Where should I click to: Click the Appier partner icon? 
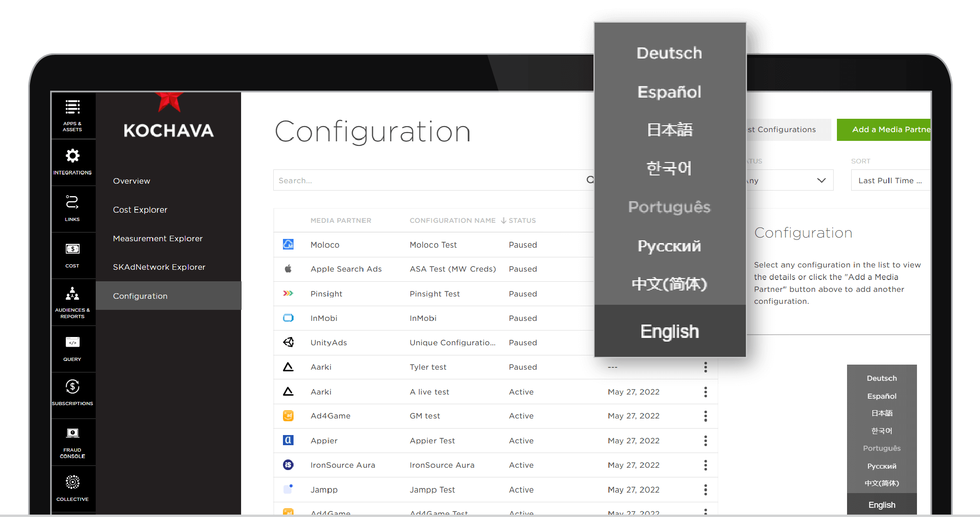288,440
